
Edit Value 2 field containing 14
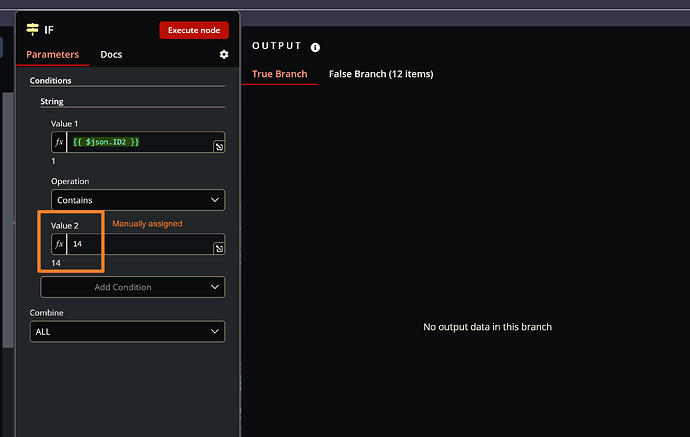[x=140, y=244]
